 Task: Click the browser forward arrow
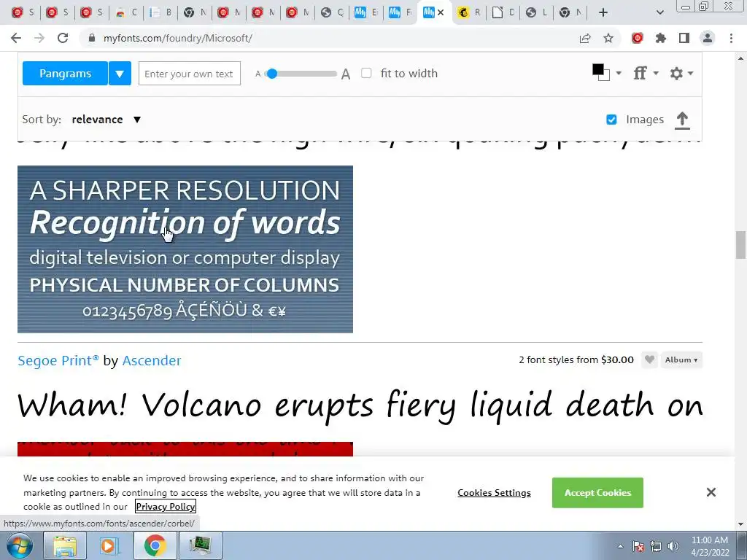coord(39,38)
